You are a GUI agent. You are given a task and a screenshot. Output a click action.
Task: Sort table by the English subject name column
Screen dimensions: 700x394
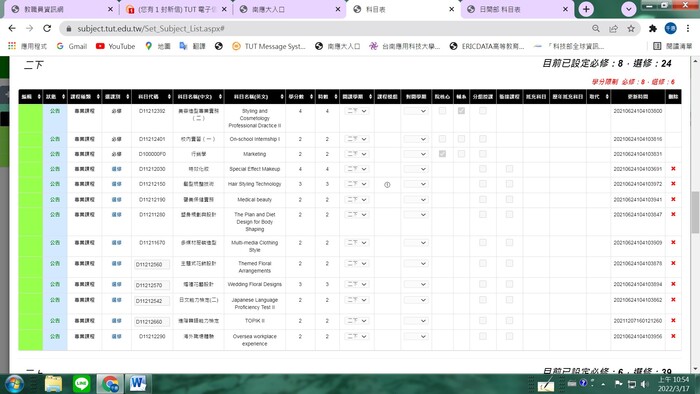tap(254, 96)
